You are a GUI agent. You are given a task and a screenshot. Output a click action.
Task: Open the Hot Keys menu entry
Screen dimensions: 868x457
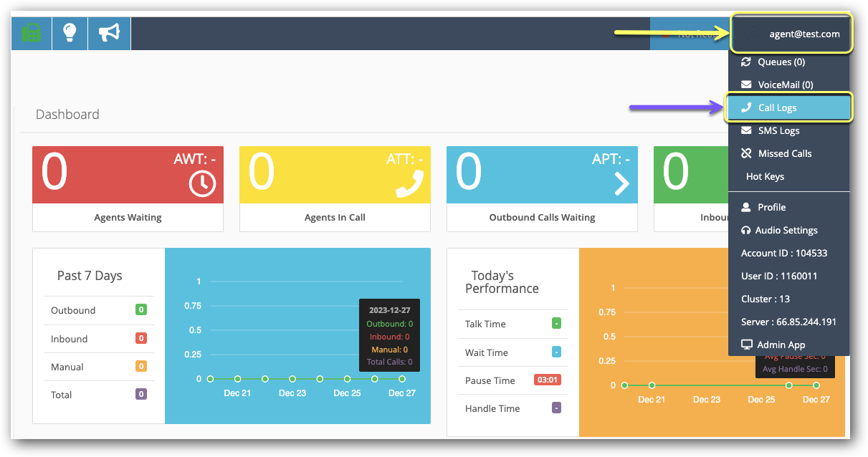[x=765, y=176]
